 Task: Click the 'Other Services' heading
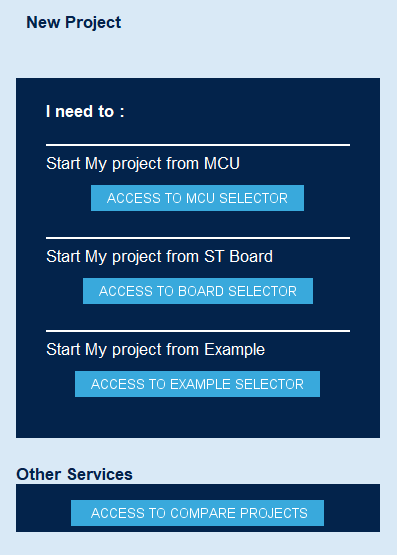click(74, 474)
